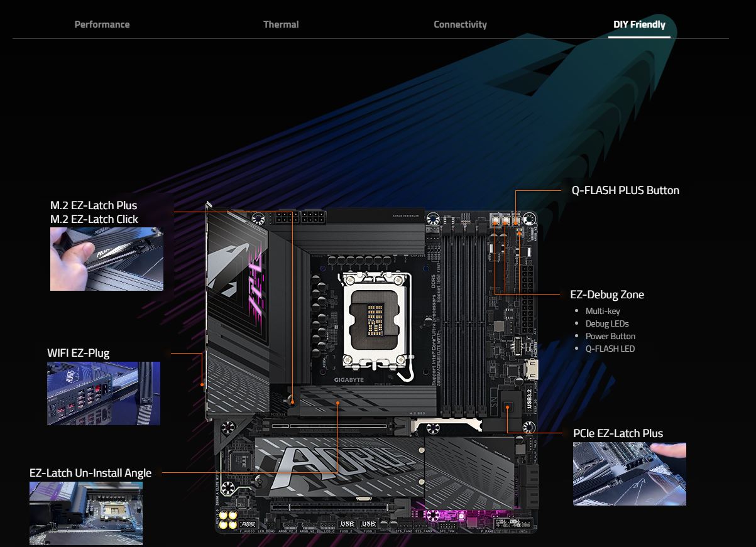Click the WIFI EZ-Plug label
The height and width of the screenshot is (547, 756).
79,353
